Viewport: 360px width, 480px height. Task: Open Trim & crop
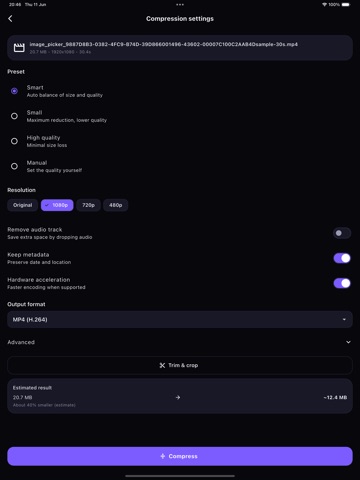click(180, 365)
